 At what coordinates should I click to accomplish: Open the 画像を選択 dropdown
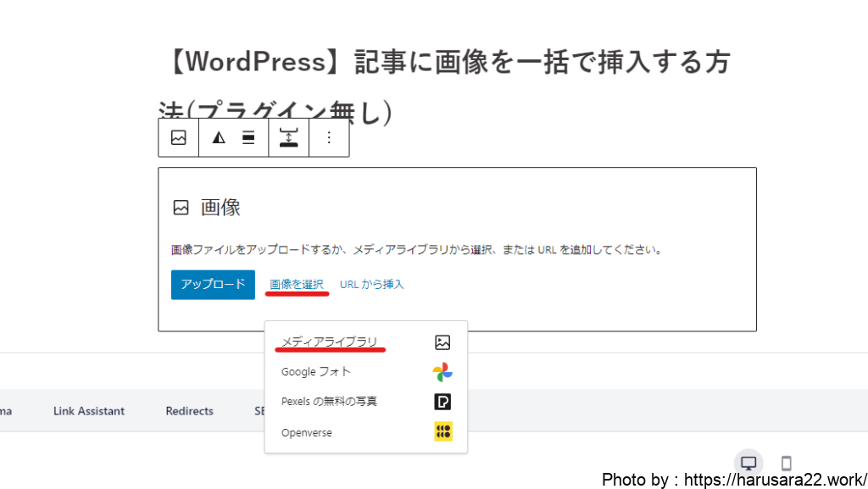pos(297,284)
